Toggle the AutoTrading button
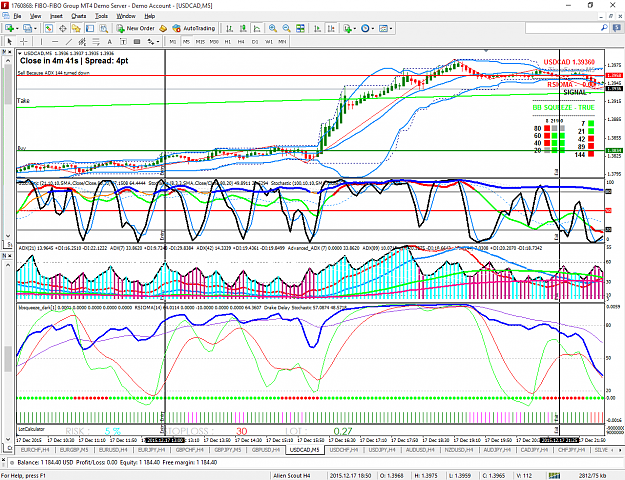 pos(194,28)
